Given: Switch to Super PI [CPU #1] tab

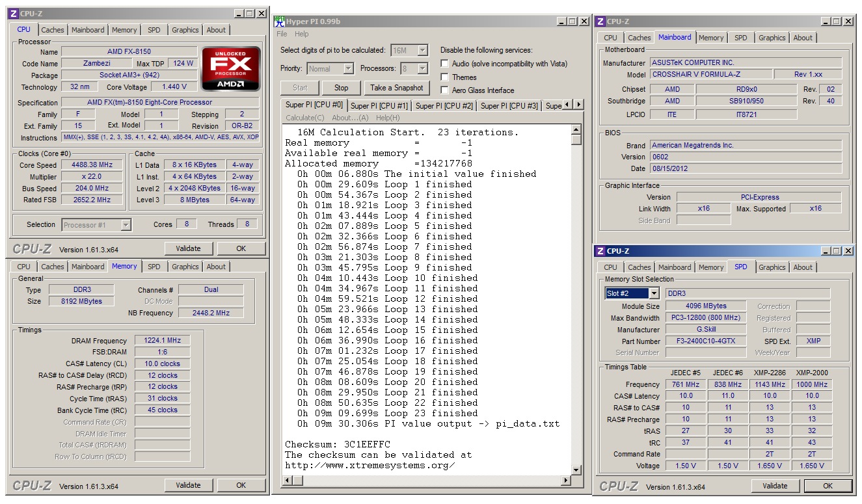Looking at the screenshot, I should click(x=379, y=105).
